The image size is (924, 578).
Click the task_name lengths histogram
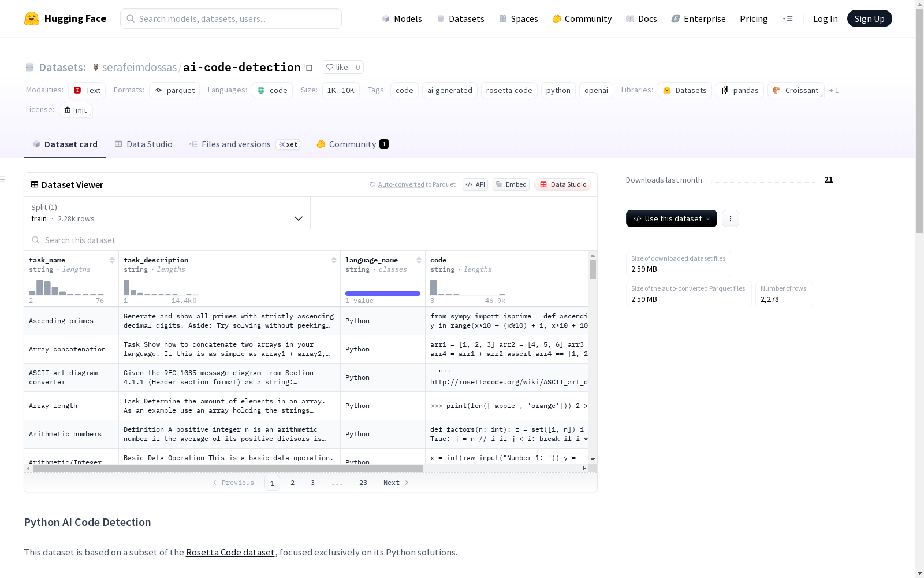66,287
